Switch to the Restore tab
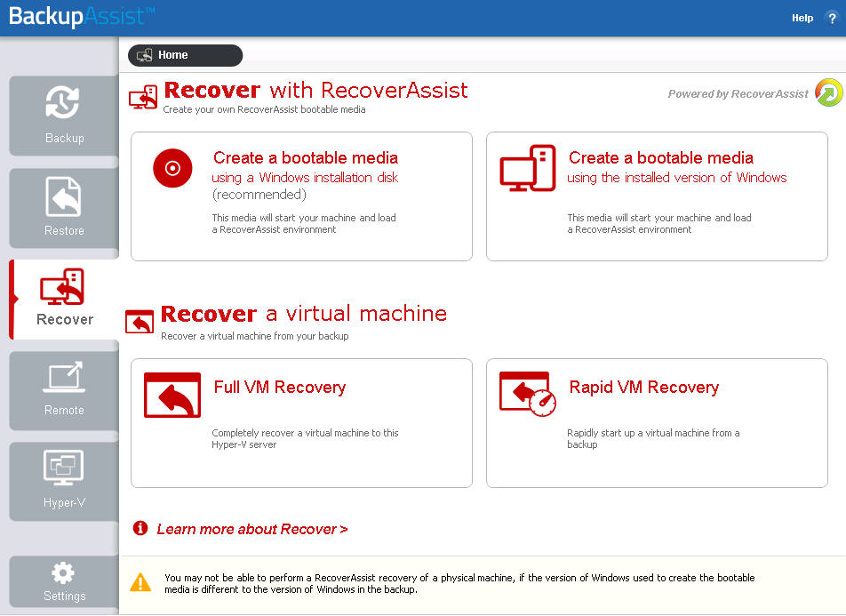This screenshot has width=846, height=616. tap(64, 208)
